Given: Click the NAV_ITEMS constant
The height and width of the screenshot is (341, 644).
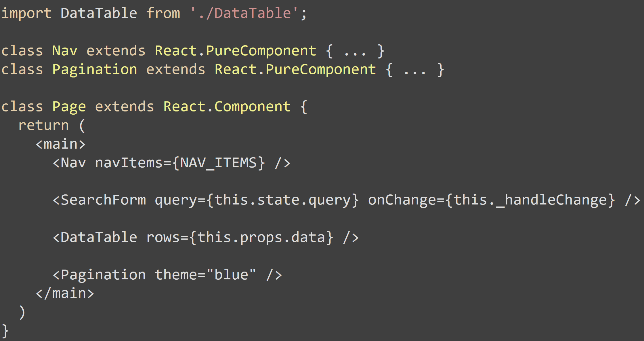Looking at the screenshot, I should 218,163.
